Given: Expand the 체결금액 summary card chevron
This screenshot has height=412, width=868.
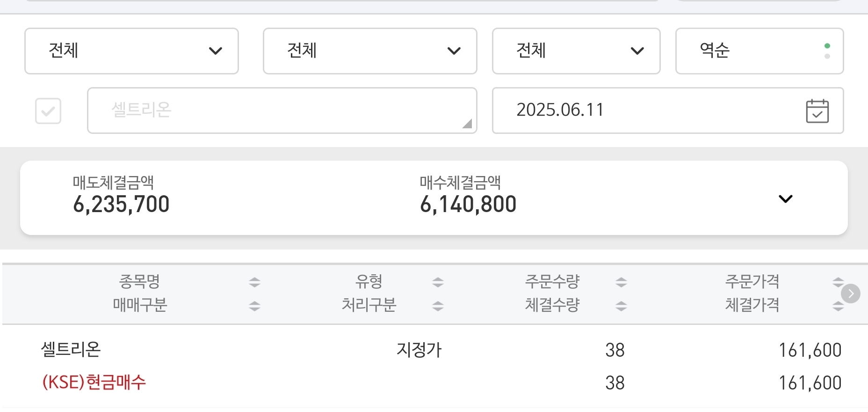Looking at the screenshot, I should (786, 199).
